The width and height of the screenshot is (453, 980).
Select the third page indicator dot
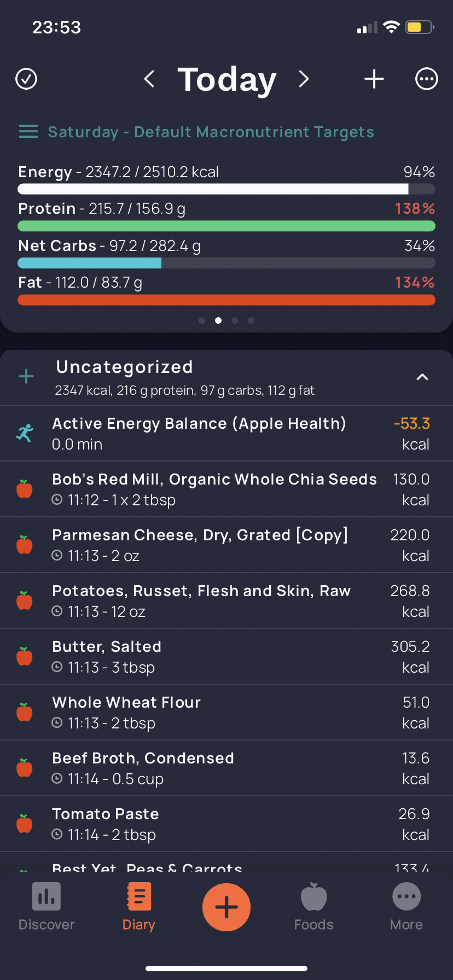click(235, 320)
